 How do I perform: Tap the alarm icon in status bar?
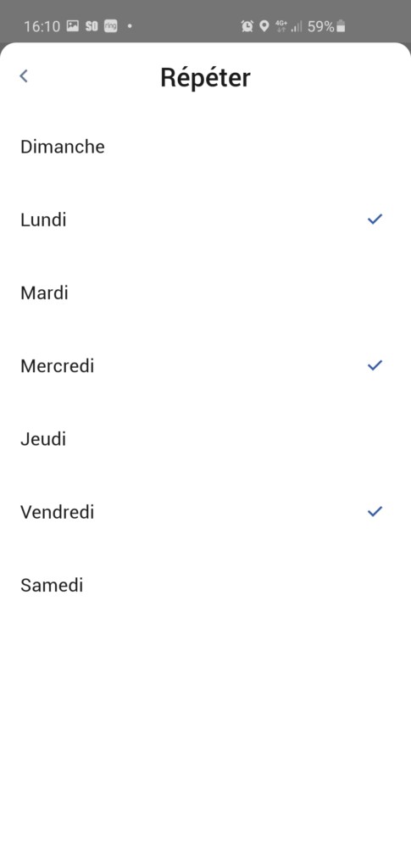tap(247, 26)
